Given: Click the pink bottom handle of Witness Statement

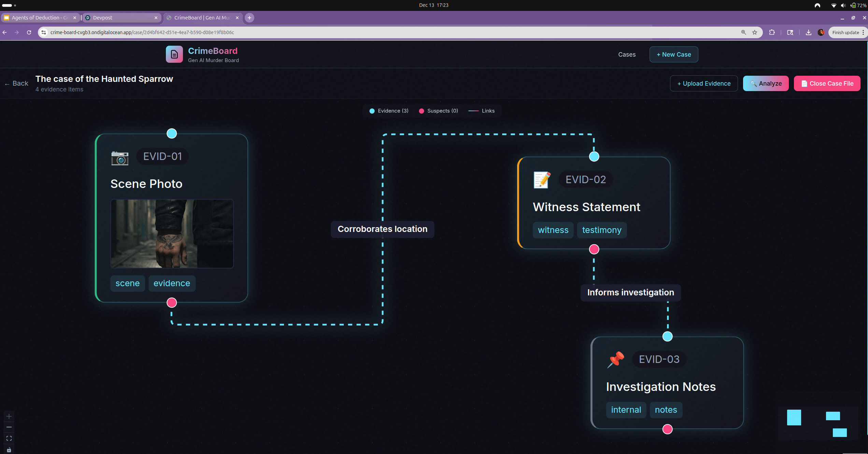Looking at the screenshot, I should point(594,249).
